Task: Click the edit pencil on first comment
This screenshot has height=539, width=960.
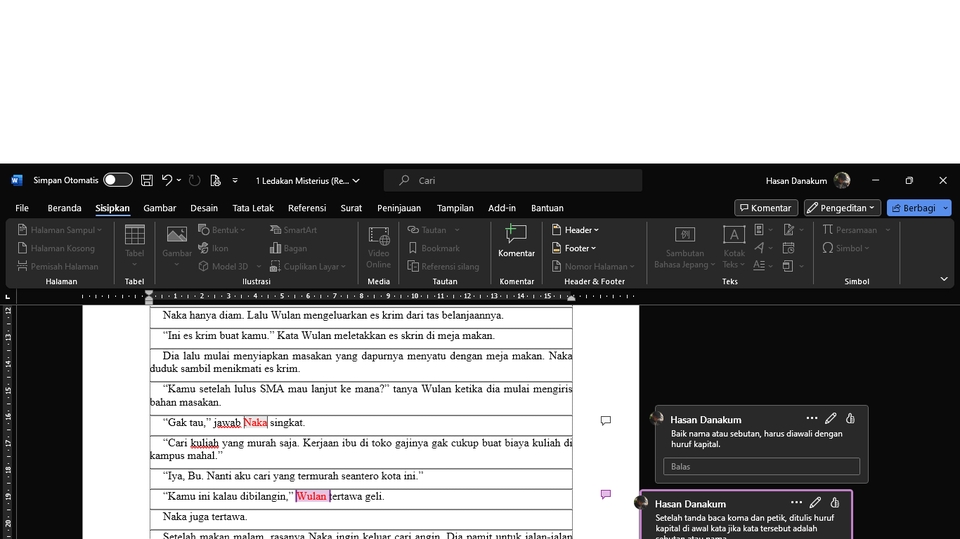Action: click(831, 418)
